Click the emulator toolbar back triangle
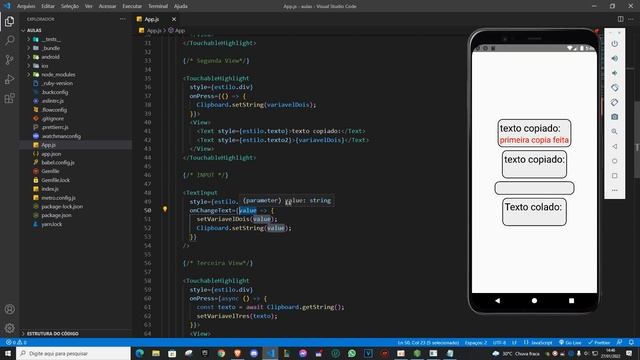Viewport: 640px width, 360px height. click(615, 146)
